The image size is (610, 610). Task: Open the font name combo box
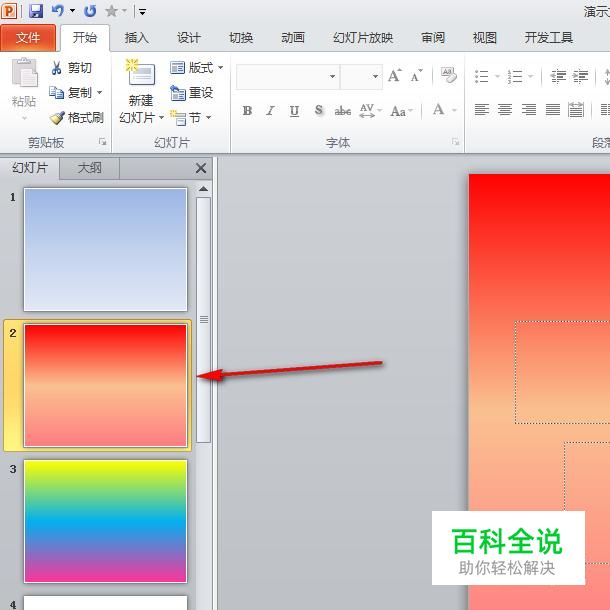(x=288, y=76)
